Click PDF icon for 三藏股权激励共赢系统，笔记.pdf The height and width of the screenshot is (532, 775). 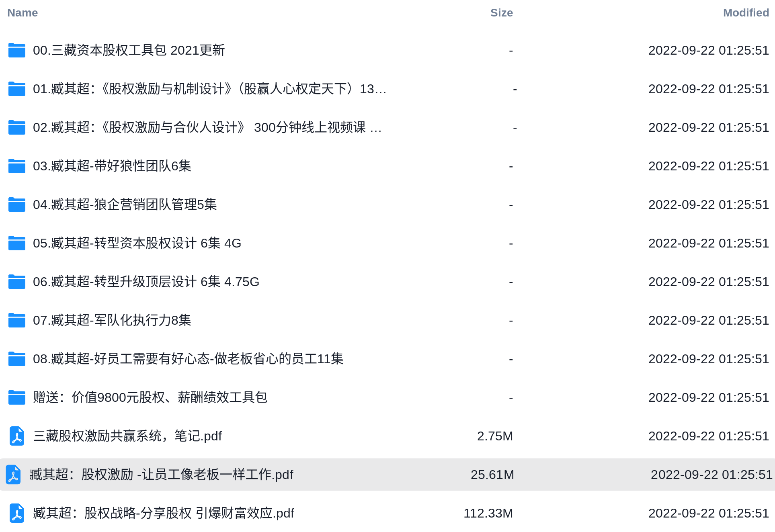(x=17, y=436)
